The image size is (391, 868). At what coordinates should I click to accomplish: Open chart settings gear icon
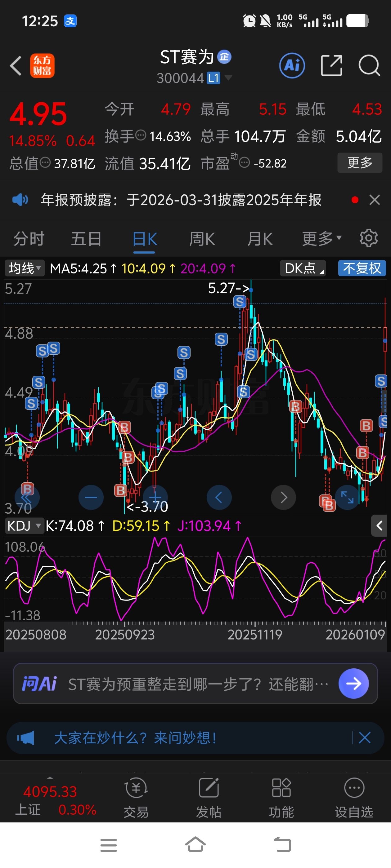369,238
